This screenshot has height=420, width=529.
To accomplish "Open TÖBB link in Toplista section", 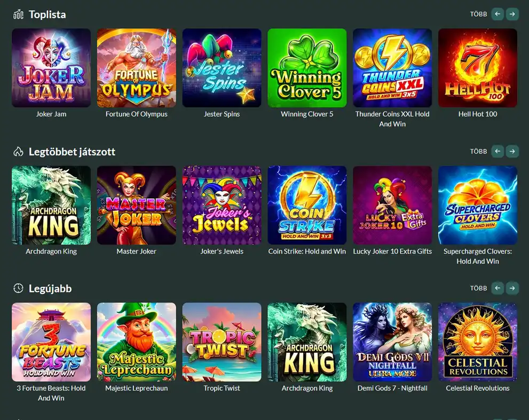I will pyautogui.click(x=478, y=14).
